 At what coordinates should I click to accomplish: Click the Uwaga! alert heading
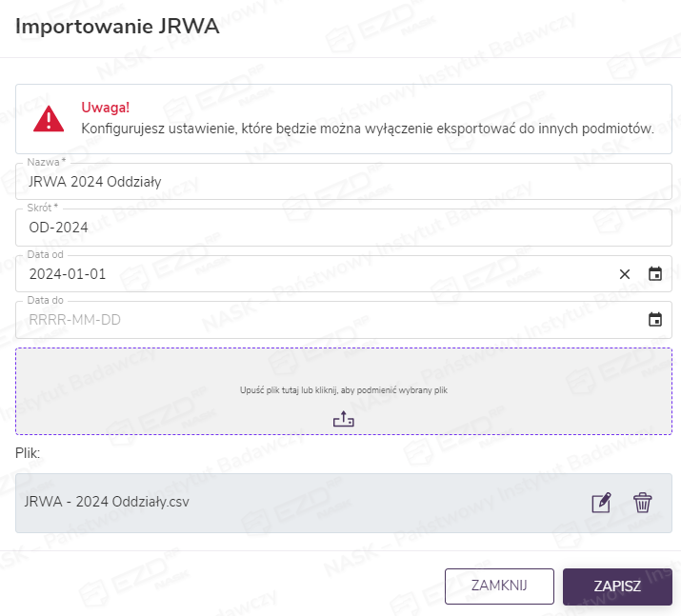105,108
